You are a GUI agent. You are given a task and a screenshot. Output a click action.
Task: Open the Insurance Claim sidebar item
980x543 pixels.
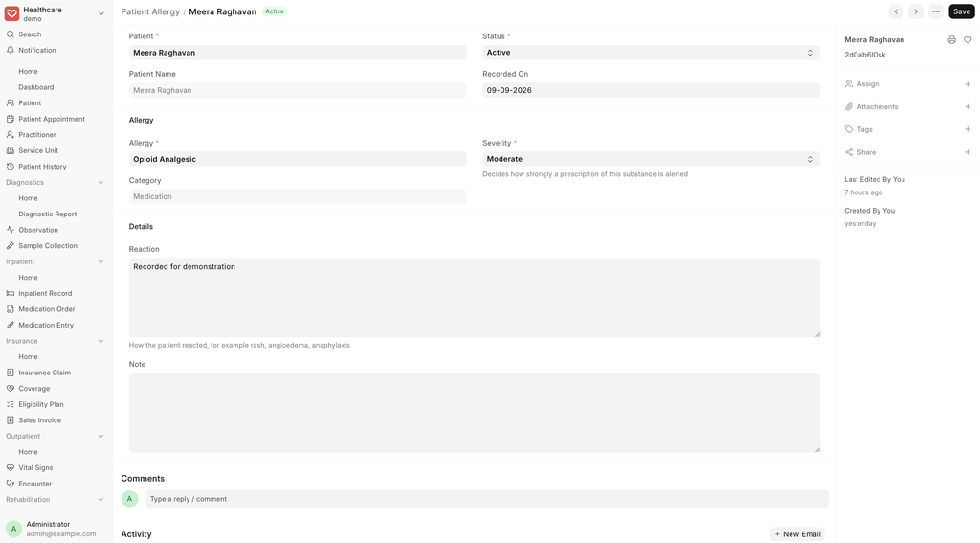(x=44, y=373)
